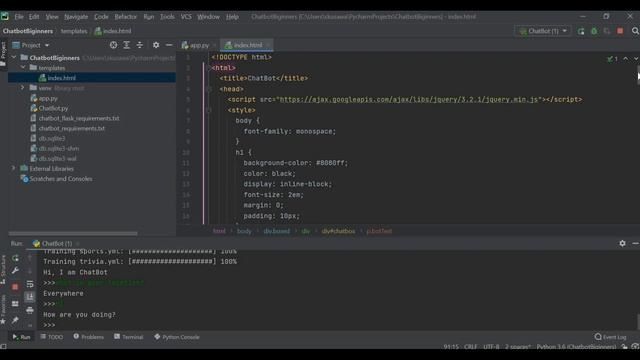Image resolution: width=640 pixels, height=360 pixels.
Task: Collapse the templates folder
Action: [23, 68]
